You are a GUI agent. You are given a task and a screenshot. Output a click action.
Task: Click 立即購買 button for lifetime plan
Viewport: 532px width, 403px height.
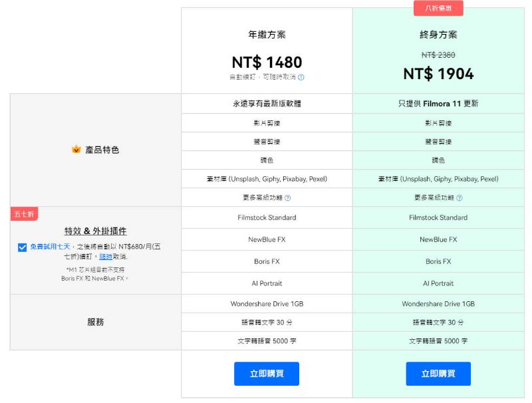(x=438, y=374)
